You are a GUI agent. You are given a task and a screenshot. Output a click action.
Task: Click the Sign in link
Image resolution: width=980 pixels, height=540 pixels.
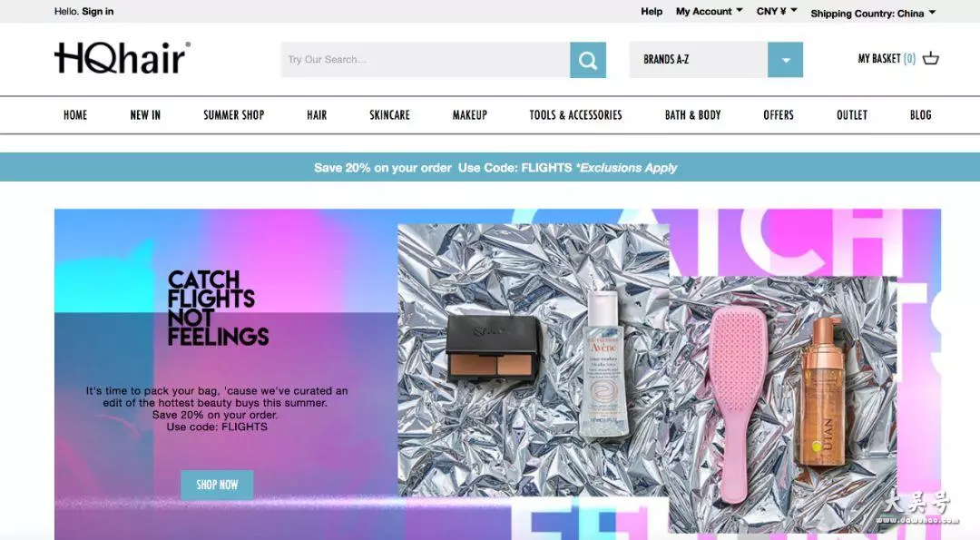97,11
